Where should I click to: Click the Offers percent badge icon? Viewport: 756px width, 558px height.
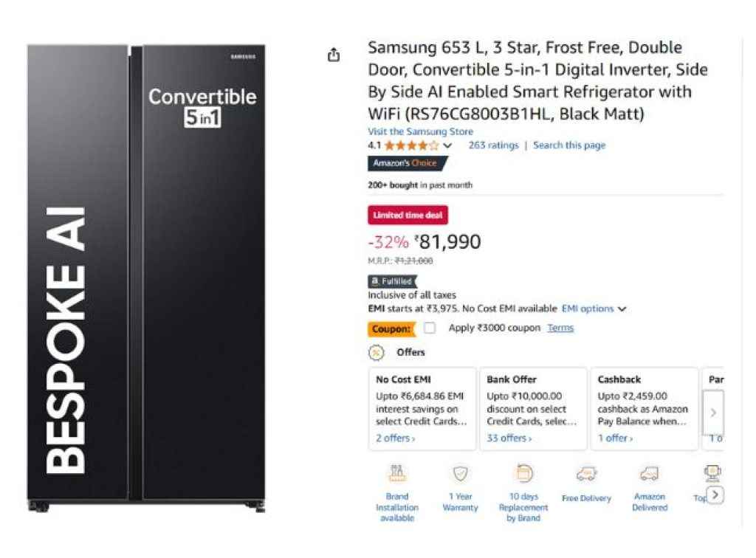pos(376,353)
